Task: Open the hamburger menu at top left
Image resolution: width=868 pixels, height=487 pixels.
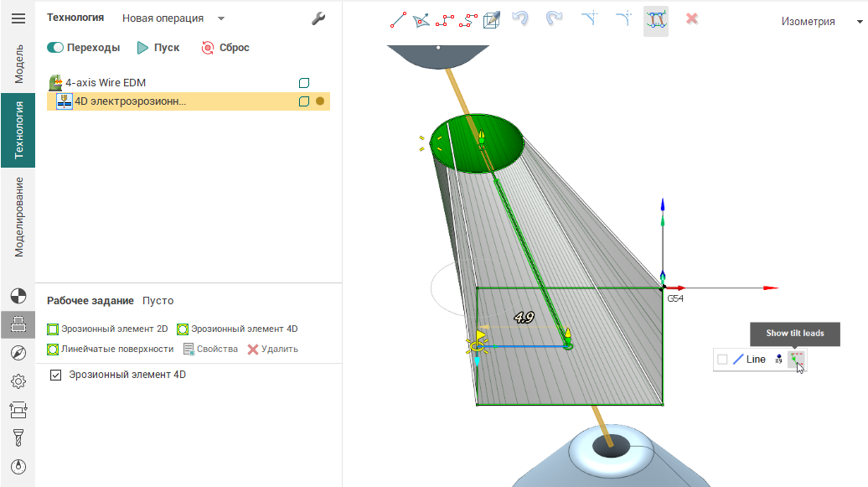Action: pos(18,18)
